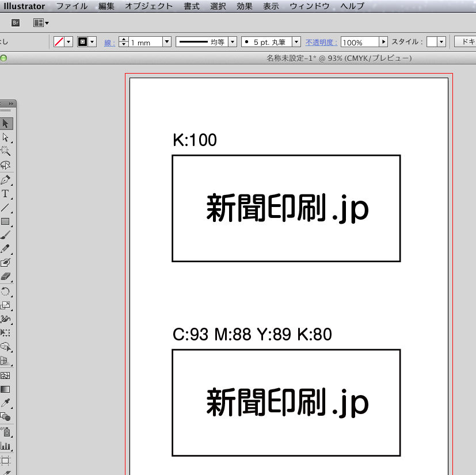This screenshot has height=475, width=476.
Task: Select the Shape Builder tool
Action: click(x=6, y=347)
